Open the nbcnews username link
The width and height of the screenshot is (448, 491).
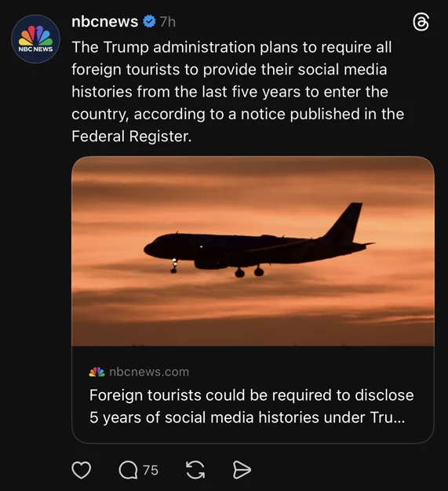(x=104, y=22)
